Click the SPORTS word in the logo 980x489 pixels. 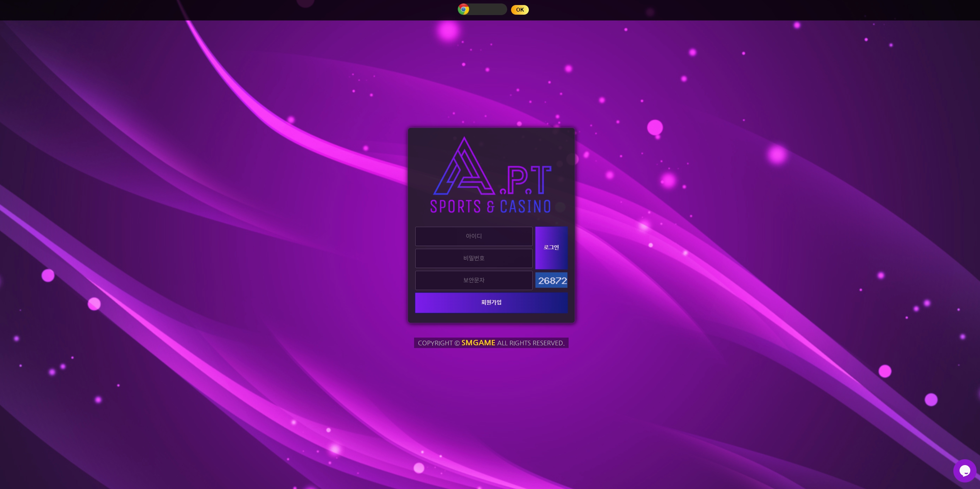point(455,206)
